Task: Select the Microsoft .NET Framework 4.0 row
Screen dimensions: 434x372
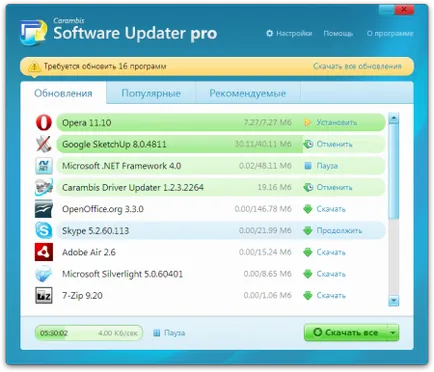Action: point(221,166)
